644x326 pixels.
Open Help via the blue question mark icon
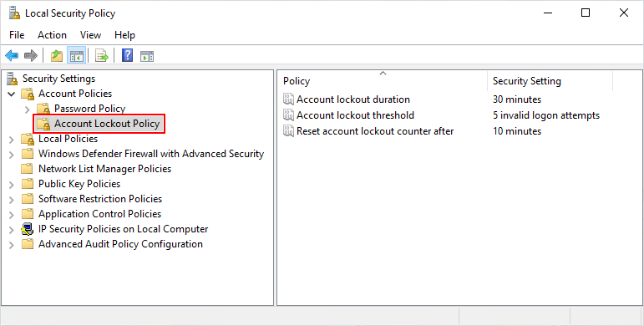click(x=127, y=55)
